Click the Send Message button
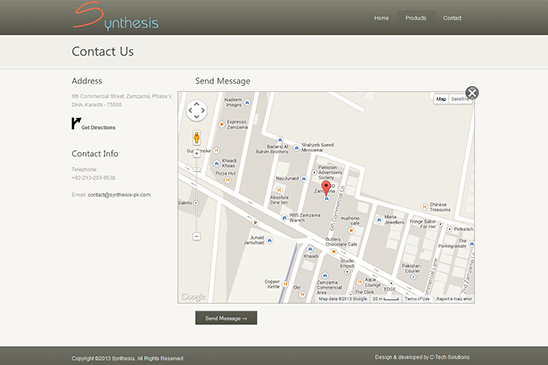 point(226,318)
